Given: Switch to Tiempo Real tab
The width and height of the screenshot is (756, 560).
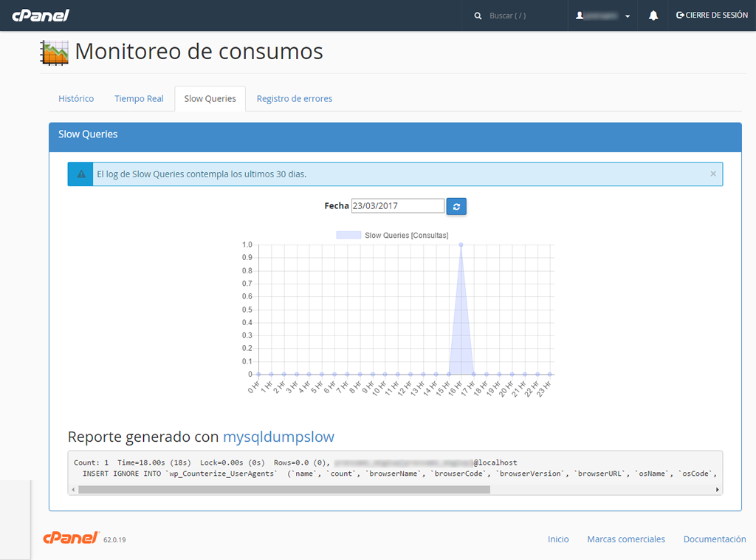Looking at the screenshot, I should point(139,98).
